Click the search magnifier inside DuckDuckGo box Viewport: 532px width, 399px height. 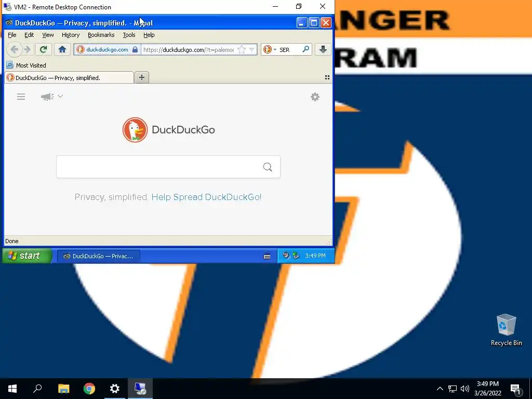pos(268,167)
